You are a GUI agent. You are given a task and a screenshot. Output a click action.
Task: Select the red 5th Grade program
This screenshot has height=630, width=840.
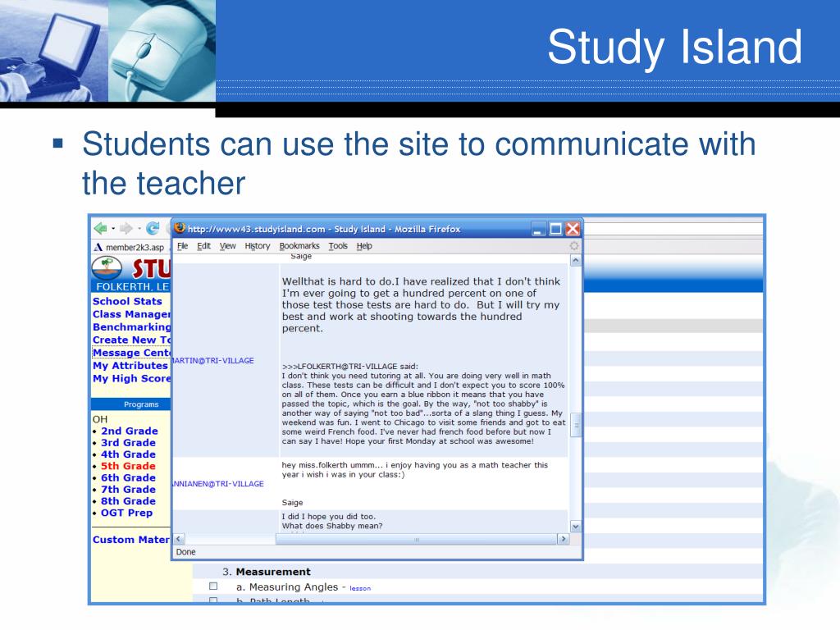point(129,466)
